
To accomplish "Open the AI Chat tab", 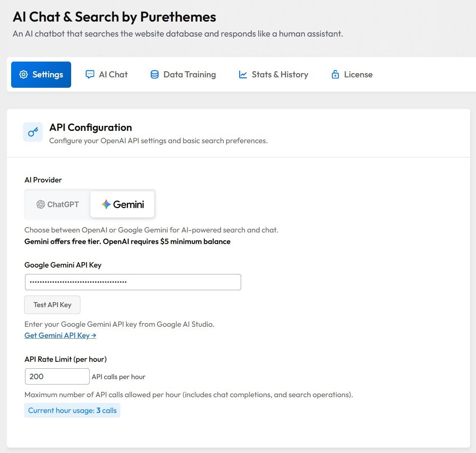I will (107, 75).
